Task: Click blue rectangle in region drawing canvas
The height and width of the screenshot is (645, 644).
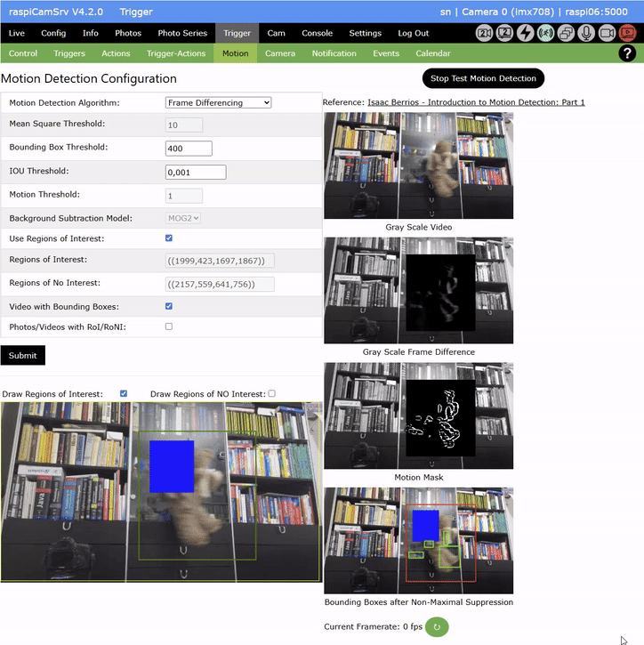Action: (x=172, y=466)
